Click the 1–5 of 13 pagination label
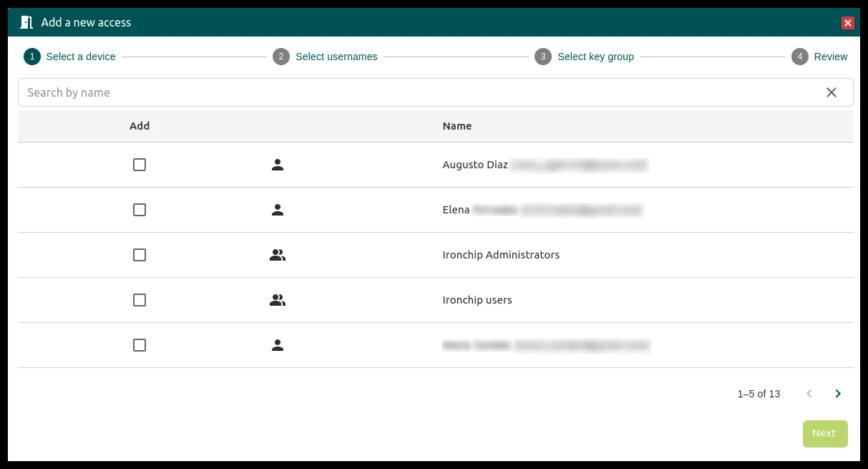868x469 pixels. click(759, 394)
